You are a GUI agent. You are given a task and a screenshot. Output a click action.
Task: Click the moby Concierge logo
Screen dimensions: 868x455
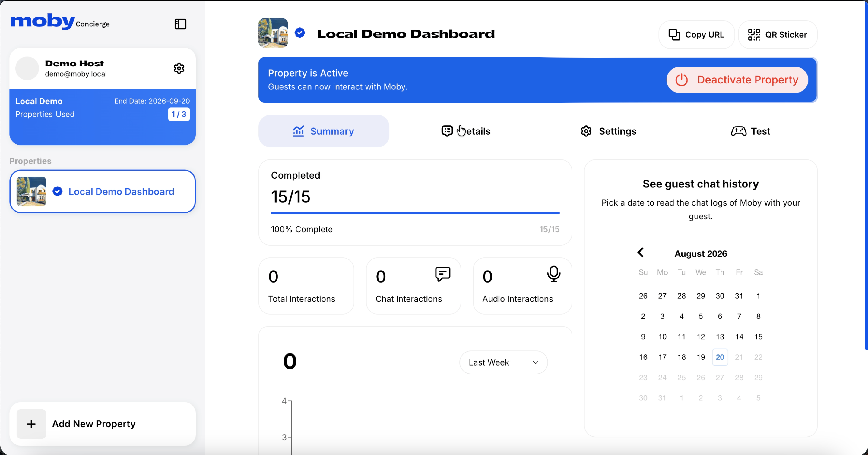(x=60, y=21)
